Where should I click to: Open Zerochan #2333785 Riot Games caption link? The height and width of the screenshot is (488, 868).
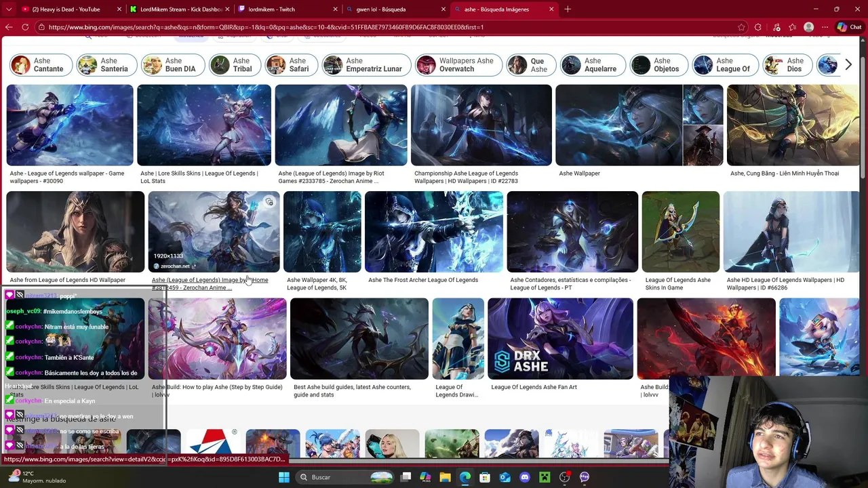331,177
